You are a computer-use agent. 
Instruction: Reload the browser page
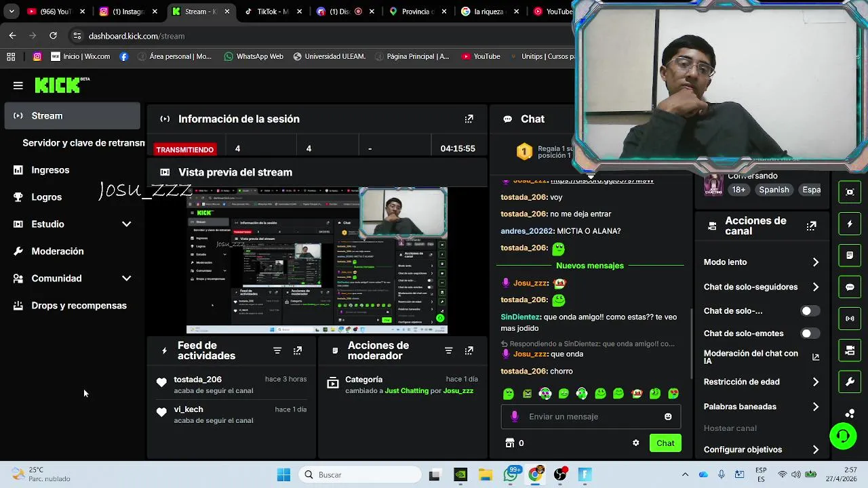click(53, 36)
